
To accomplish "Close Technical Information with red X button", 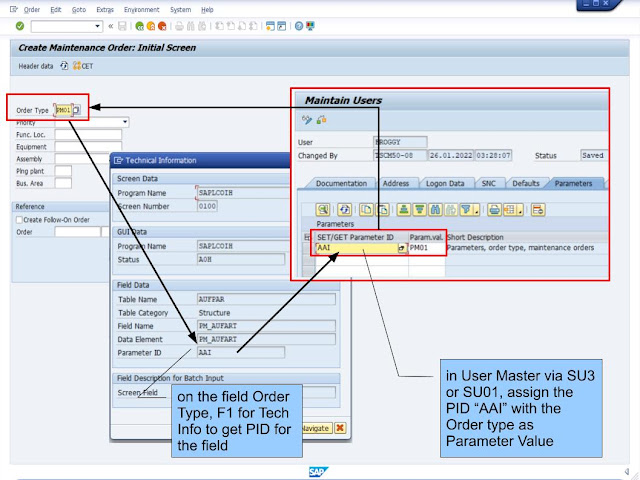I will [x=340, y=428].
